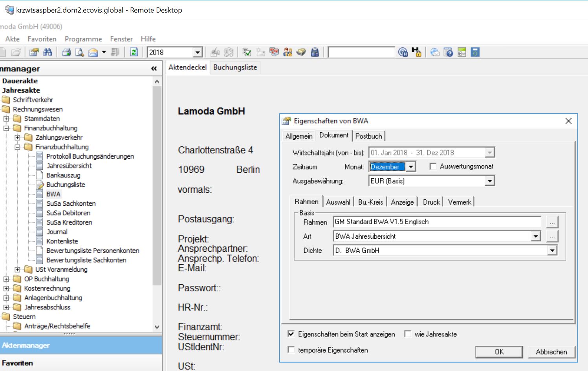Image resolution: width=588 pixels, height=371 pixels.
Task: Click the calculator icon at toolbar right end
Action: click(x=476, y=52)
